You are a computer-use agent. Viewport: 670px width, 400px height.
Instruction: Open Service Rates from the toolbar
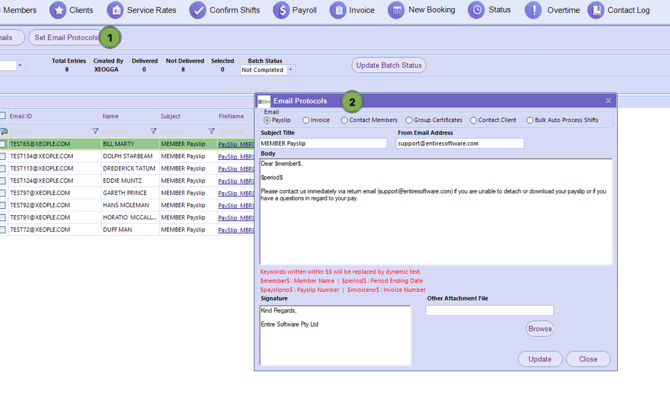tap(116, 10)
